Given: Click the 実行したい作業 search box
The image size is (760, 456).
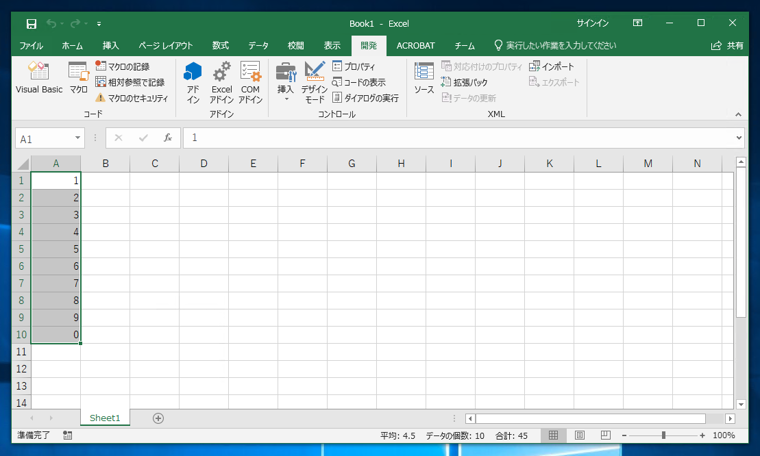Looking at the screenshot, I should pos(555,46).
